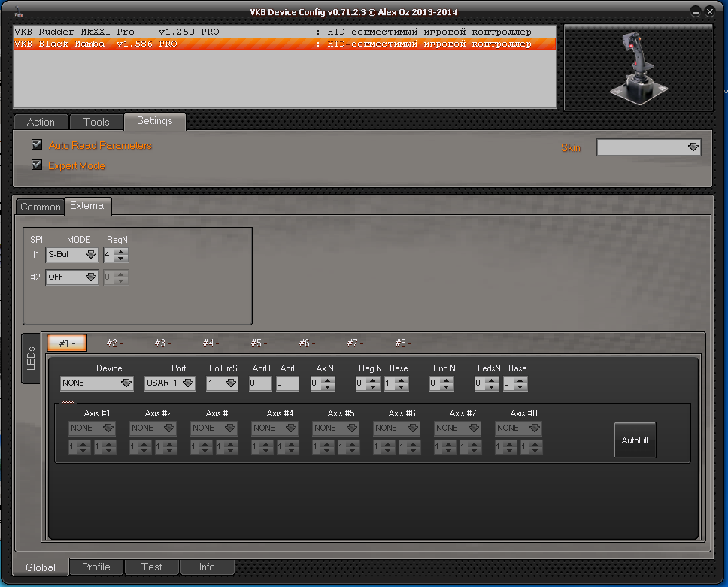728x587 pixels.
Task: Open SPI #2 mode dropdown (OFF)
Action: (72, 277)
